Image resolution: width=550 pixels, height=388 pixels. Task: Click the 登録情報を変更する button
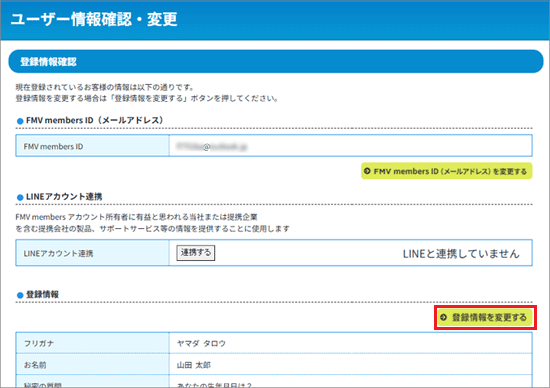[485, 317]
